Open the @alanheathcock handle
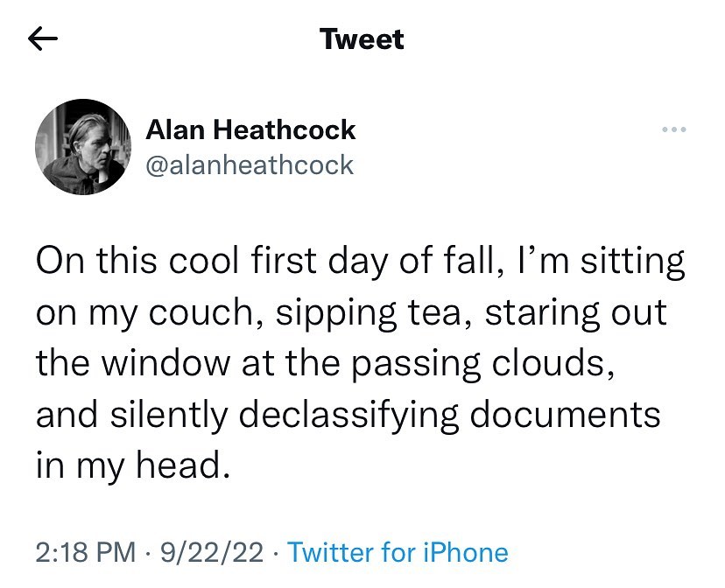Screen dimensions: 725x588 (250, 164)
